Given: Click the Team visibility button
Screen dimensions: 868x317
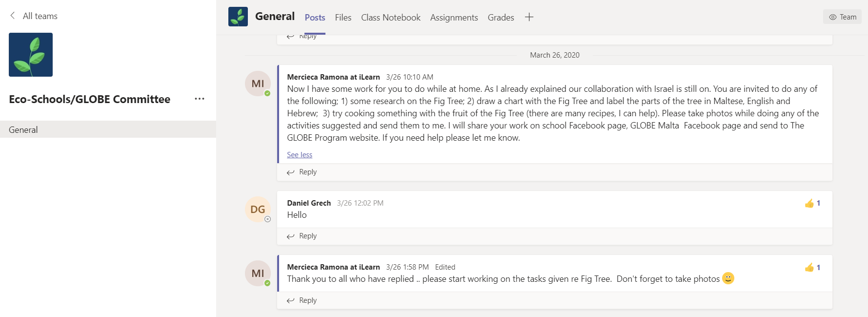Looking at the screenshot, I should coord(842,17).
